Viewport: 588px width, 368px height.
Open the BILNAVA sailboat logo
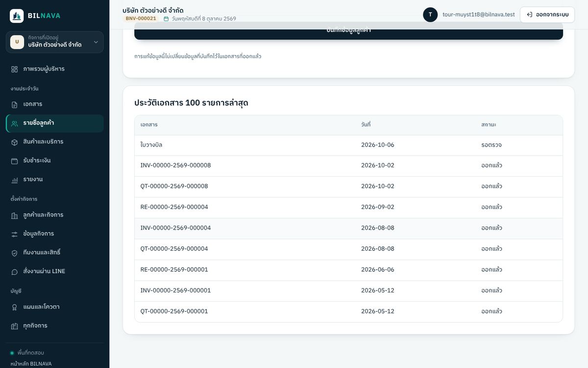tap(17, 16)
